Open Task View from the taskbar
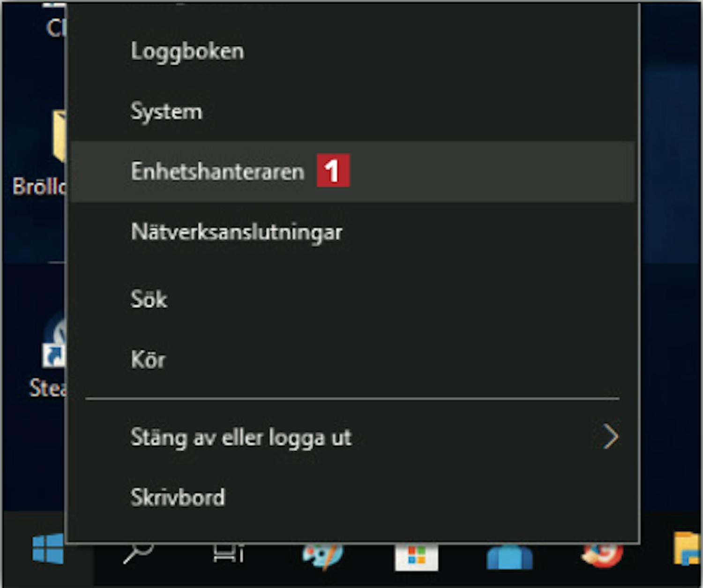703x588 pixels. [x=228, y=553]
